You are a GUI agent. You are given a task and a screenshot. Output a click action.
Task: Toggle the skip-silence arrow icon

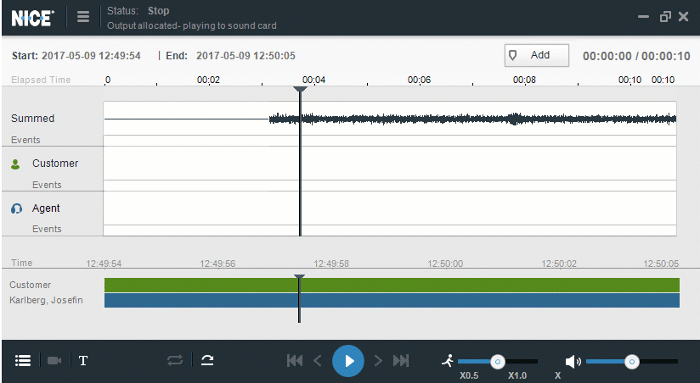pyautogui.click(x=207, y=360)
